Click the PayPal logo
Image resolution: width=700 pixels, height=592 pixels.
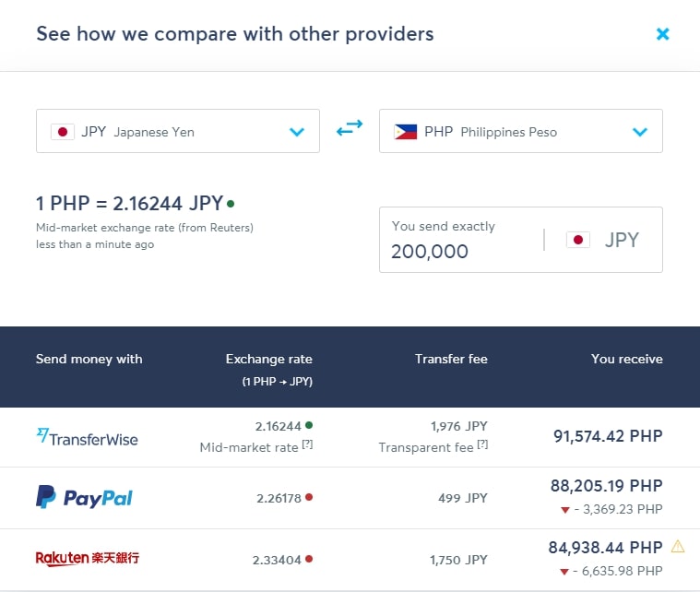pos(84,497)
